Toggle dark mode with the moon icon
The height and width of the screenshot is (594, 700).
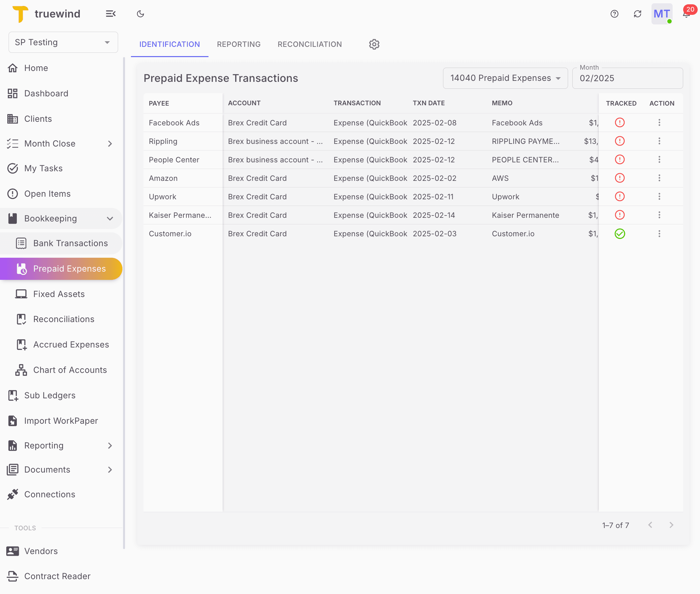(140, 14)
